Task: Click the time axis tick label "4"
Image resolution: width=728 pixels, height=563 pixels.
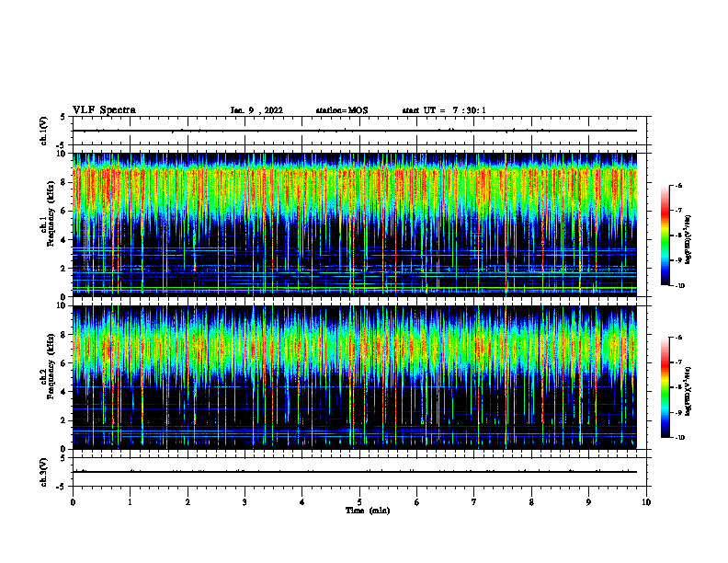Action: (302, 502)
